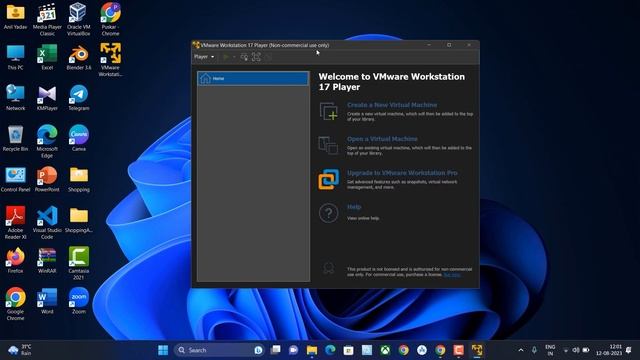640x360 pixels.
Task: Click the green power on play button
Action: tap(226, 57)
